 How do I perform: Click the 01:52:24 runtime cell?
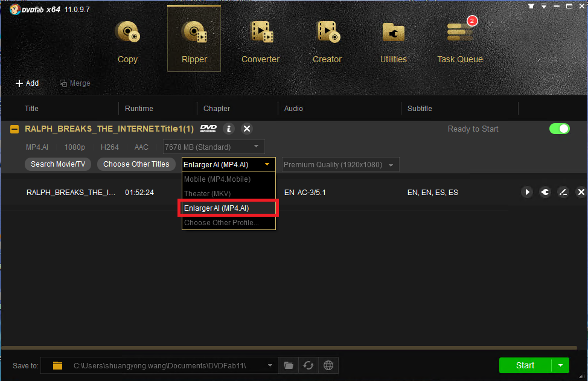pyautogui.click(x=139, y=193)
